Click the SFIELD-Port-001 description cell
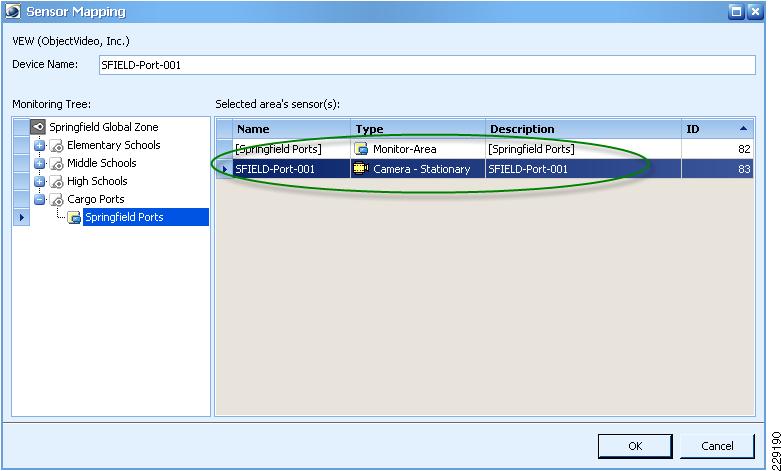This screenshot has width=781, height=471. click(583, 169)
